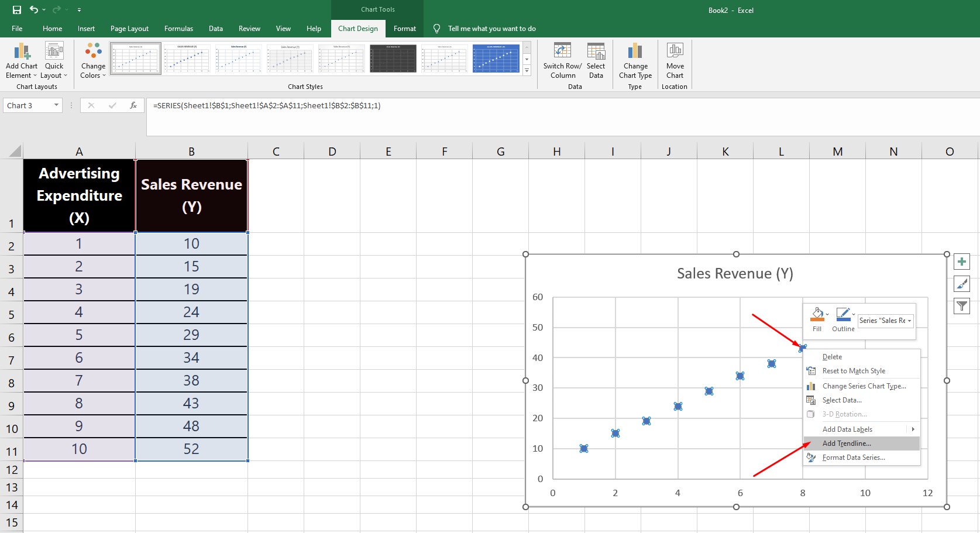The width and height of the screenshot is (980, 533).
Task: Save the workbook using the save icon
Action: [17, 10]
